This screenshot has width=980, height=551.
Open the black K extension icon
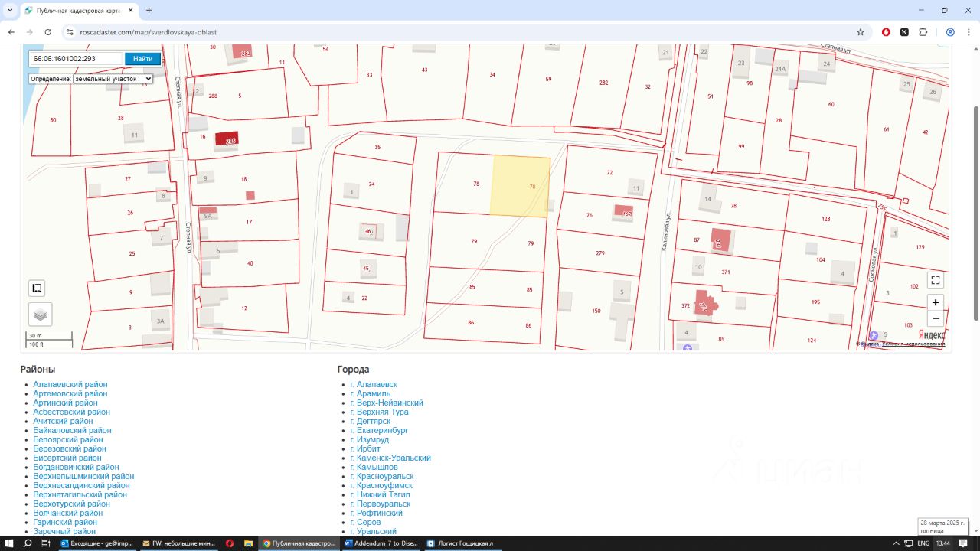pos(905,32)
